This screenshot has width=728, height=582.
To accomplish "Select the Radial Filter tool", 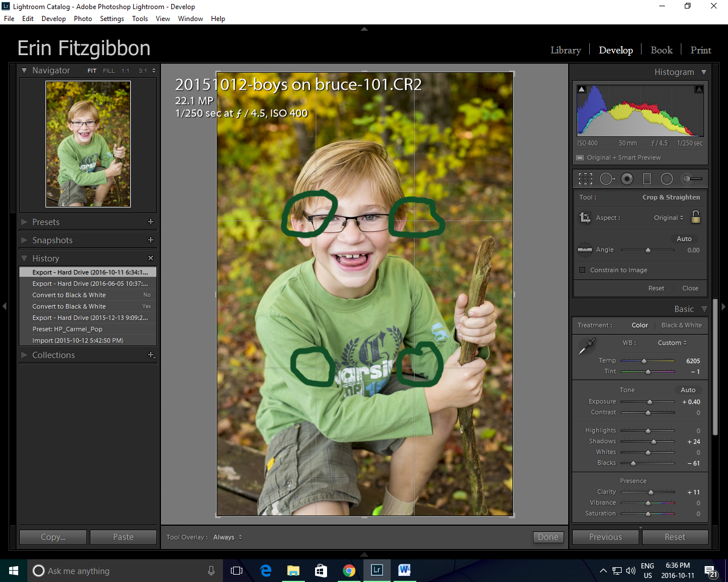I will (x=667, y=178).
